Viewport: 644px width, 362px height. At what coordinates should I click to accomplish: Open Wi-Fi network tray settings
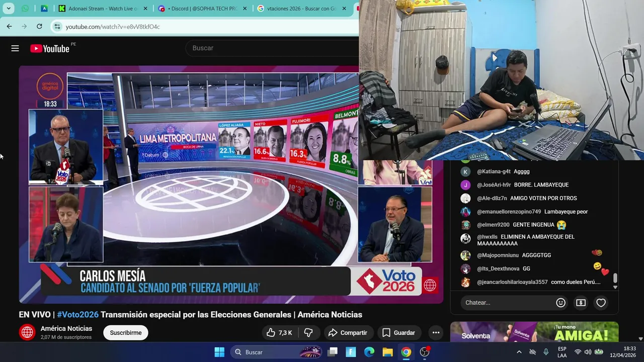(x=578, y=352)
